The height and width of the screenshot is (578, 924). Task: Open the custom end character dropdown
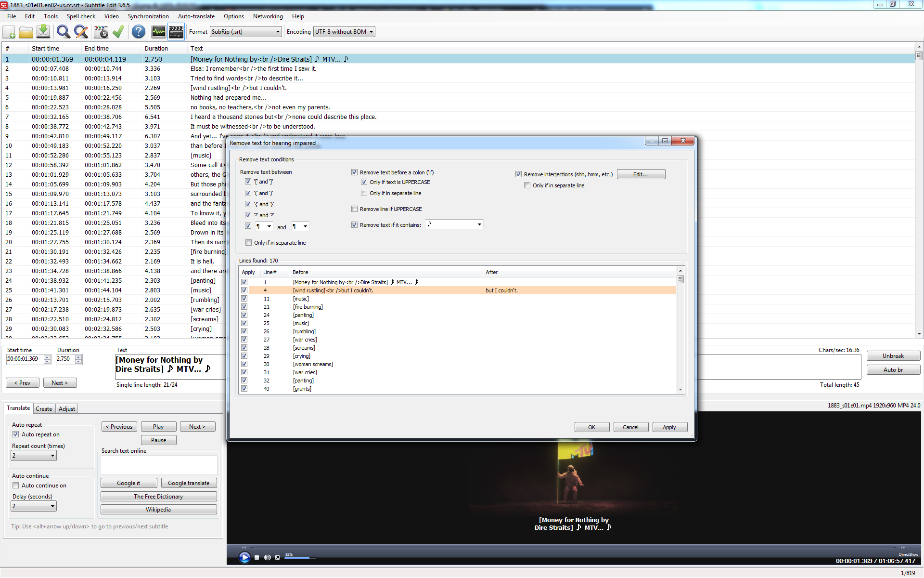(x=300, y=226)
